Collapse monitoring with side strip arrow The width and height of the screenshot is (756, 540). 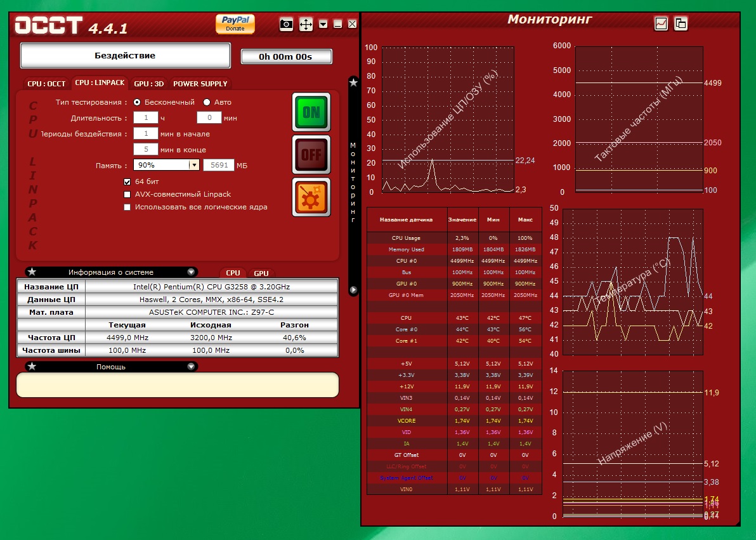click(353, 290)
